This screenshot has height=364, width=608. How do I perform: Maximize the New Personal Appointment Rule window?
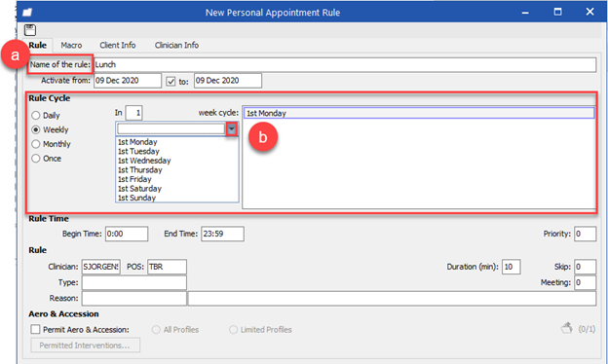tap(557, 12)
